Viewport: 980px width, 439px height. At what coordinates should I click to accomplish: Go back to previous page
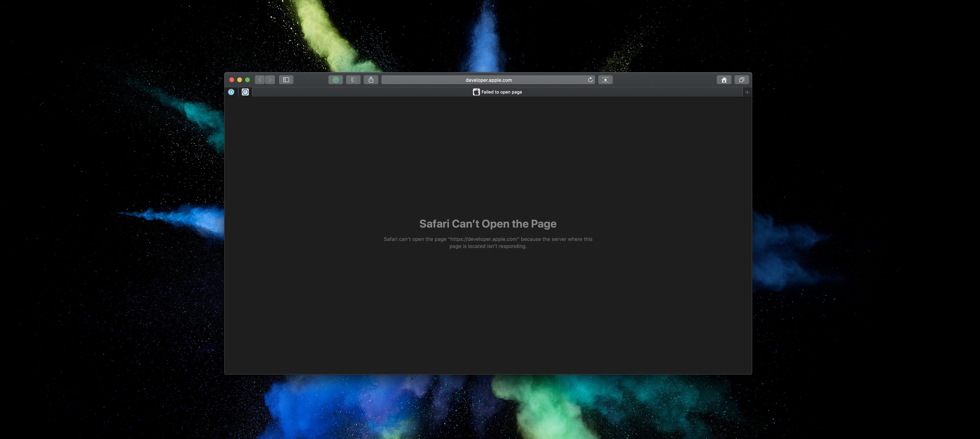pos(260,80)
